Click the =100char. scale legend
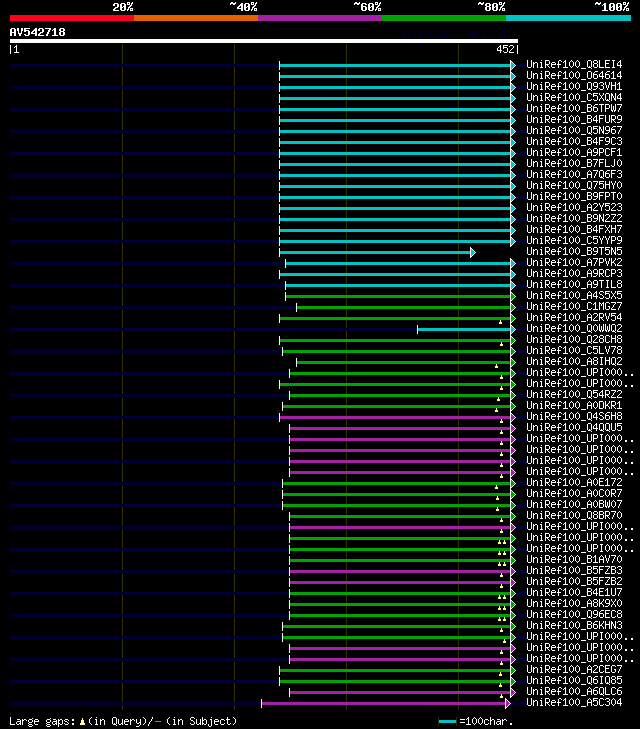This screenshot has width=640, height=729. [x=476, y=722]
